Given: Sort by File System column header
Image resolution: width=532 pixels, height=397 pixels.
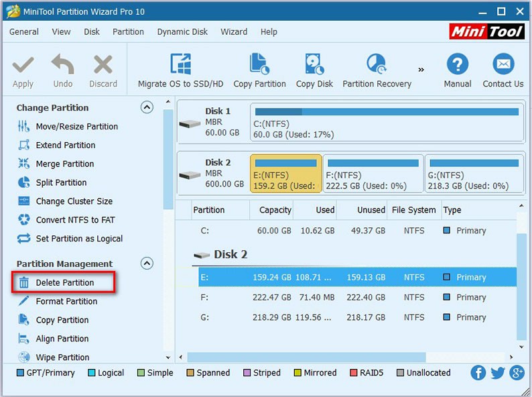Looking at the screenshot, I should [x=414, y=210].
